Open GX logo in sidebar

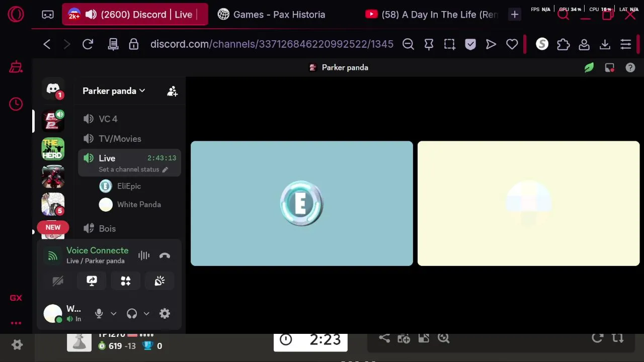[x=16, y=298]
